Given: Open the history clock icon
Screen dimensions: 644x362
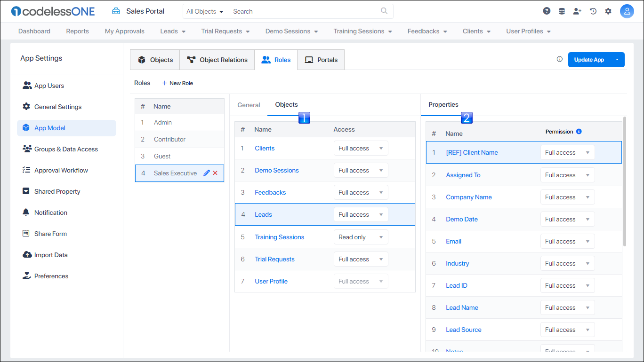Looking at the screenshot, I should [x=593, y=11].
